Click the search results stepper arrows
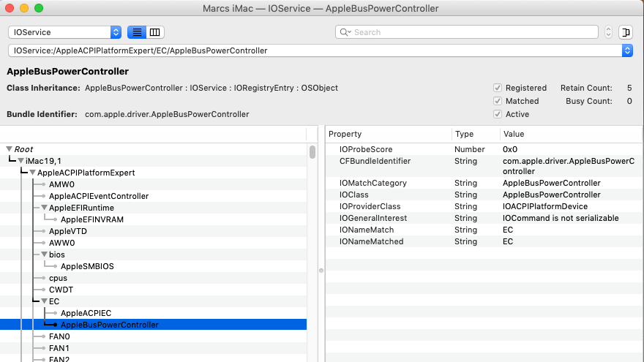Image resolution: width=644 pixels, height=362 pixels. coord(608,32)
